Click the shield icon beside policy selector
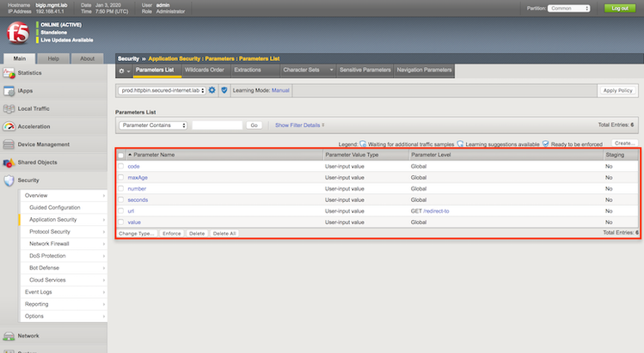This screenshot has width=644, height=353. point(224,90)
